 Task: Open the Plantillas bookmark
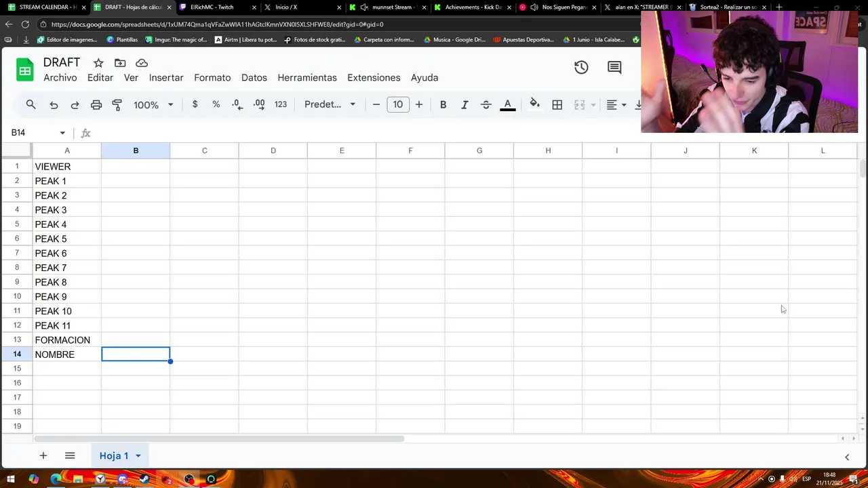(x=122, y=39)
